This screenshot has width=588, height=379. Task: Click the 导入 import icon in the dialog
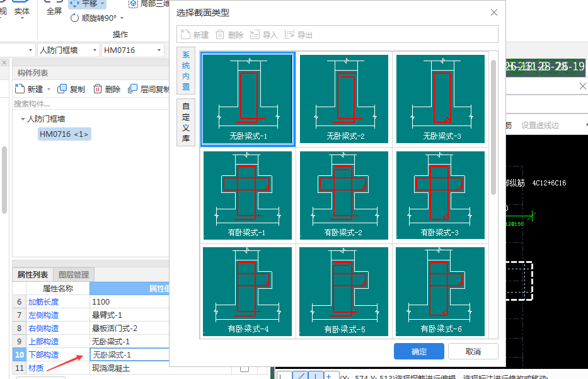pyautogui.click(x=255, y=35)
